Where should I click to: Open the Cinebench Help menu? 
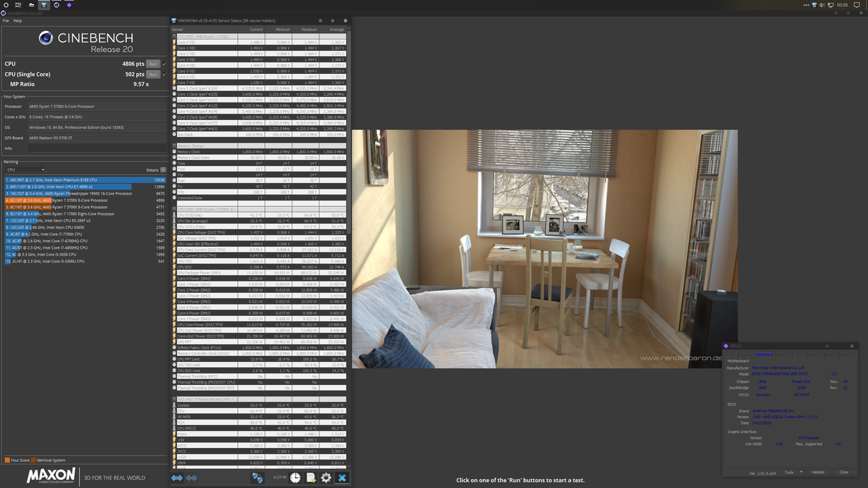coord(18,21)
